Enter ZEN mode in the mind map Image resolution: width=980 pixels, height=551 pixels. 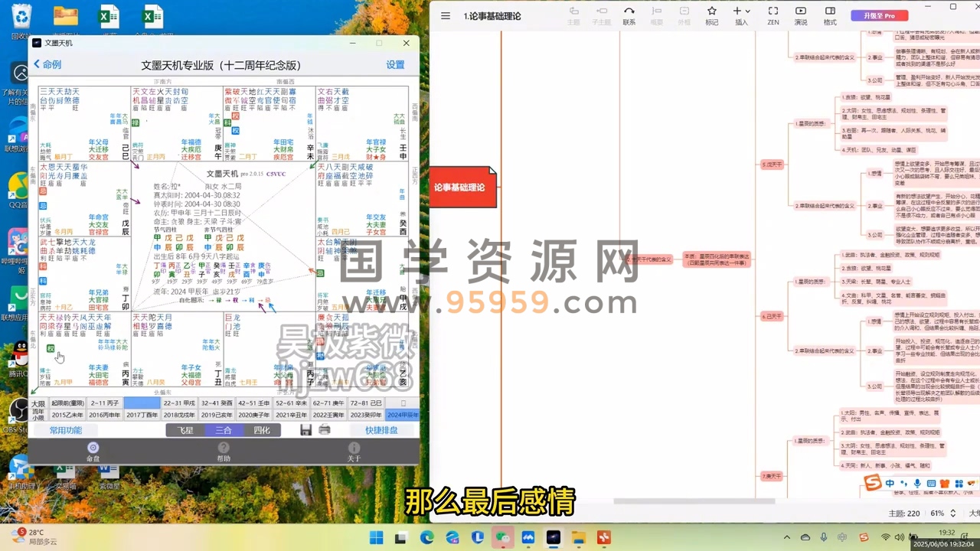[x=773, y=15]
